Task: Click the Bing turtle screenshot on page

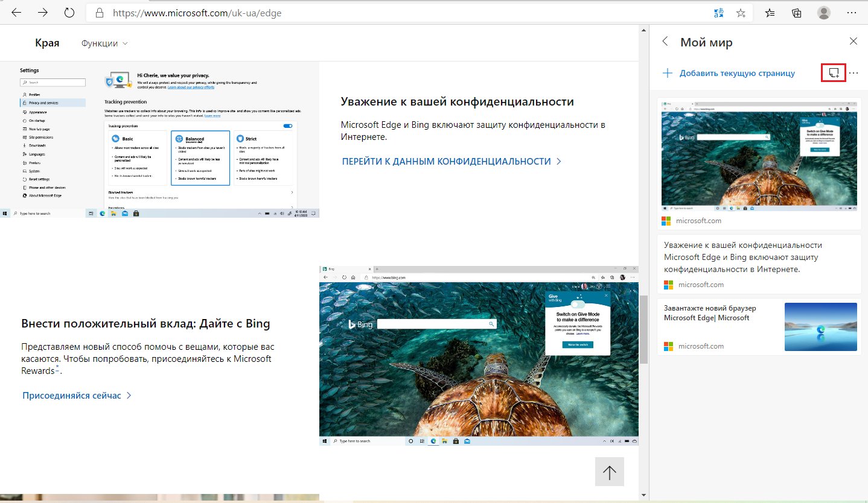Action: click(x=479, y=355)
